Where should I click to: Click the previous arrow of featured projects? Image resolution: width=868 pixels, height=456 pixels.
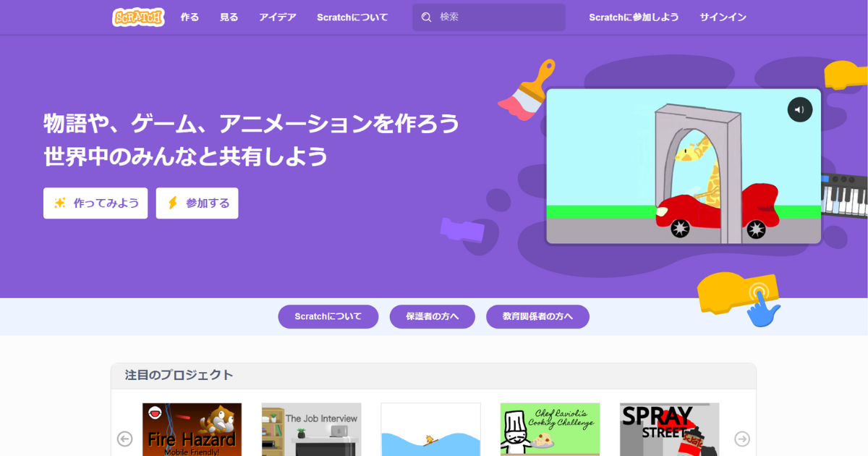point(125,439)
